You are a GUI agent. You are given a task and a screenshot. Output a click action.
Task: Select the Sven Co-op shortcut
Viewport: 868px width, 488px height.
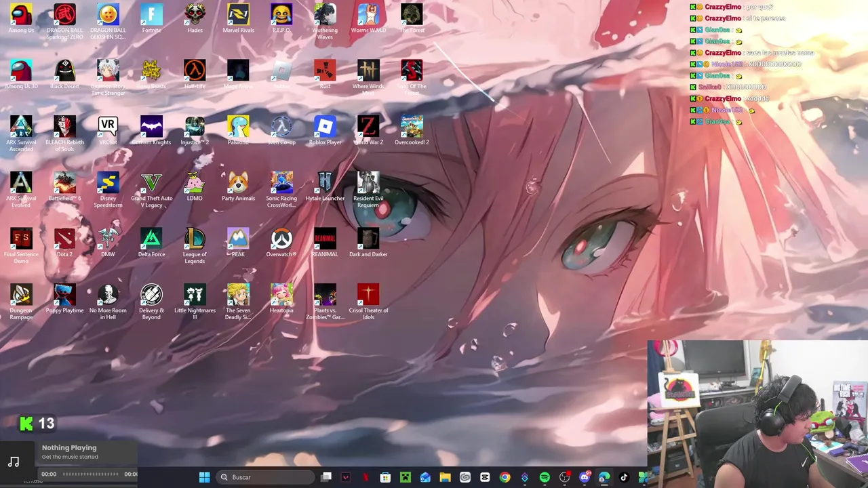tap(281, 131)
